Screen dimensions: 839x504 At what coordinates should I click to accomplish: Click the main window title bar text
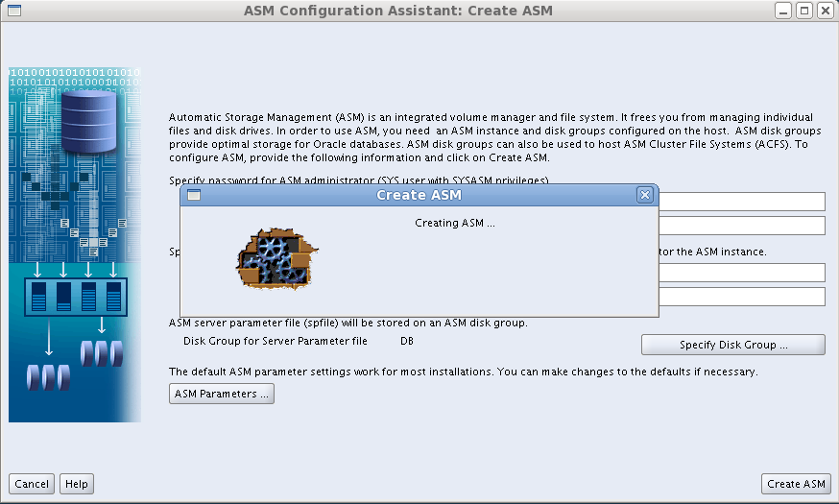(x=398, y=11)
